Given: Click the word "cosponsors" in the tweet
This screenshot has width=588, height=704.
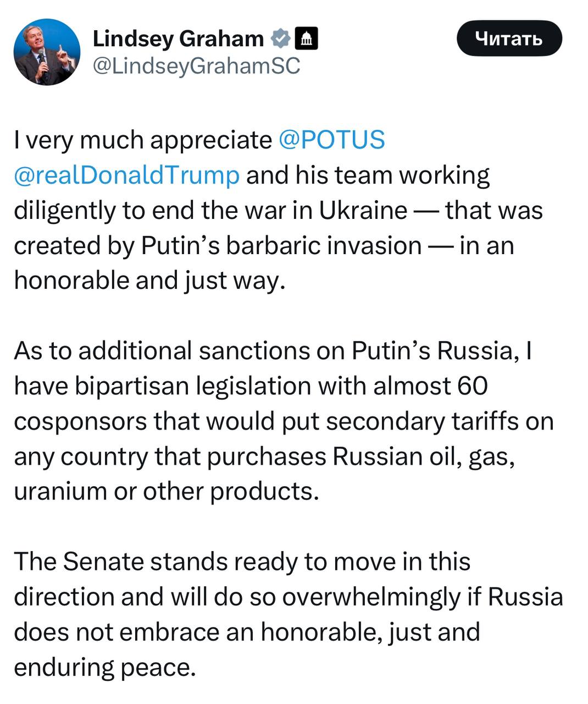Looking at the screenshot, I should click(x=80, y=421).
